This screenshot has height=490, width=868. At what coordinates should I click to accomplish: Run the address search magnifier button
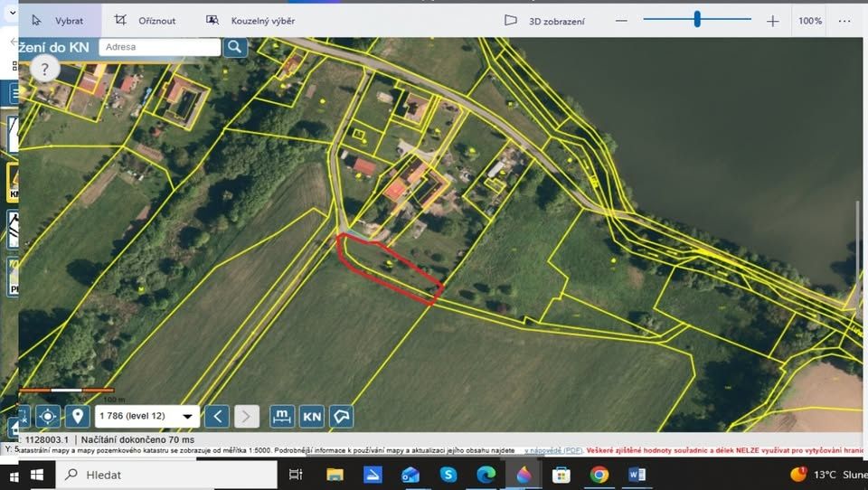tap(235, 47)
